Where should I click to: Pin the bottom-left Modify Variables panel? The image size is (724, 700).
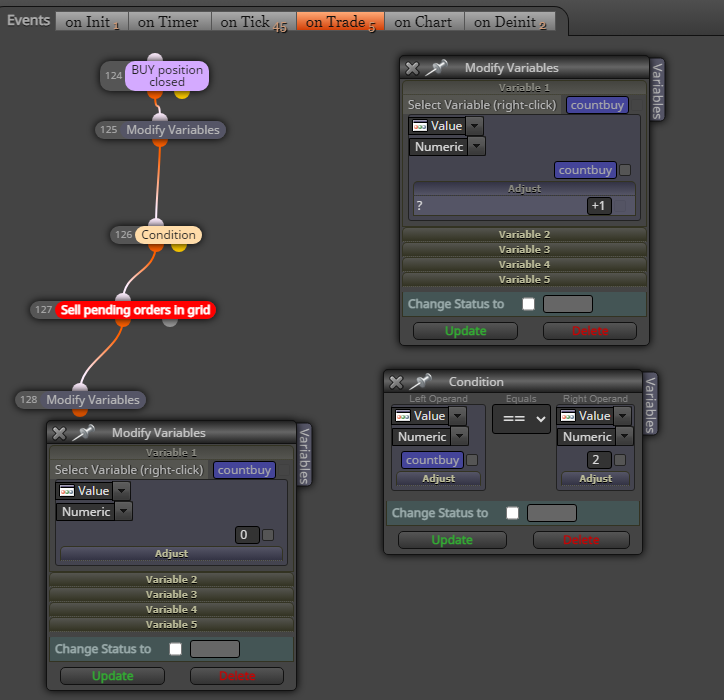(x=84, y=432)
